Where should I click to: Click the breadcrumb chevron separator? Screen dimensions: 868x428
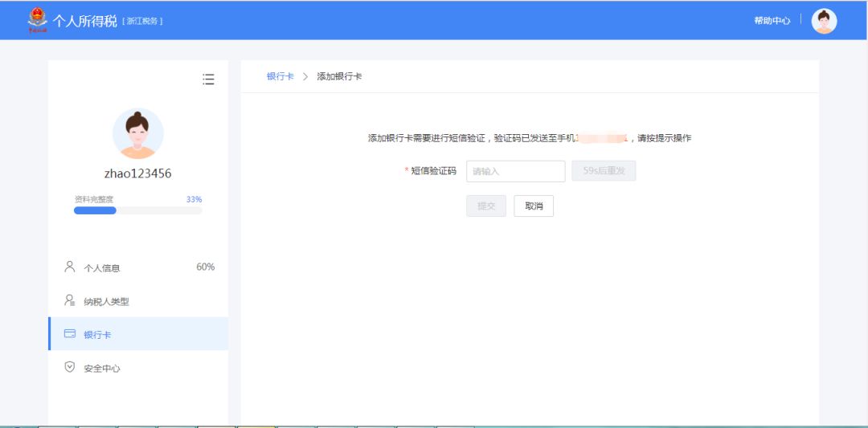pos(305,76)
